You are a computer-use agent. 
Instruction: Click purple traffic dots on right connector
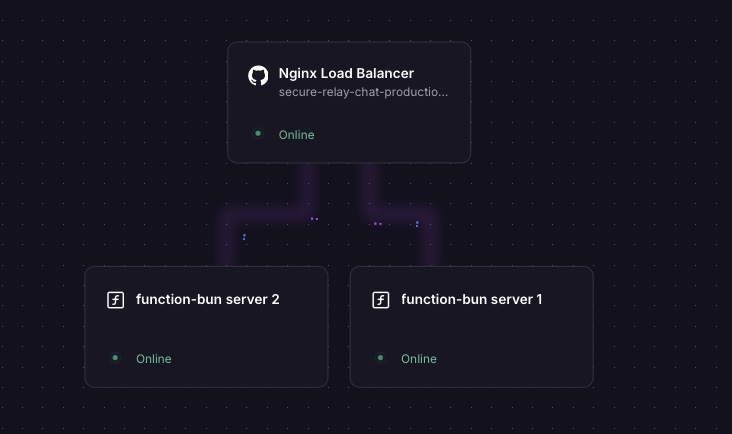377,224
